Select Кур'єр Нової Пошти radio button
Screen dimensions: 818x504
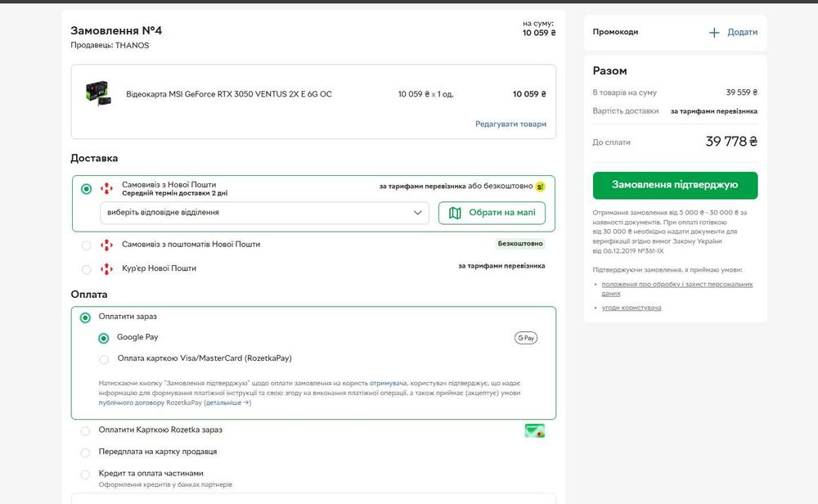(87, 270)
